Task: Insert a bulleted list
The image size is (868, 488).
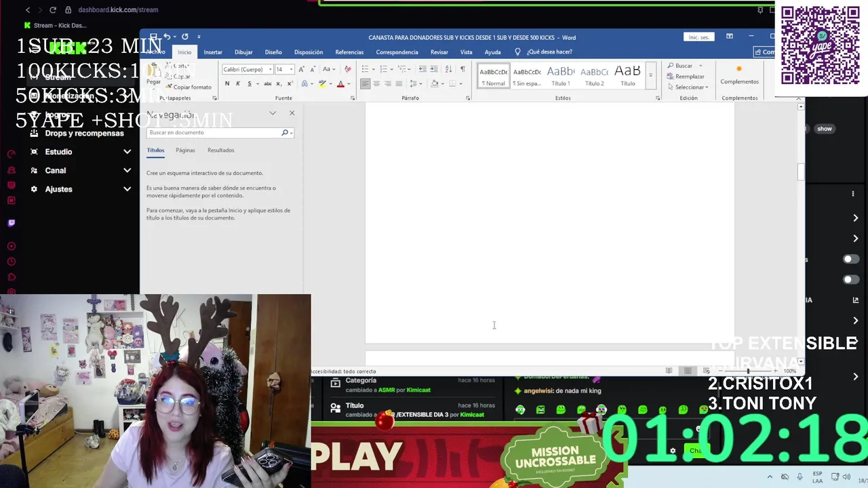Action: tap(365, 69)
